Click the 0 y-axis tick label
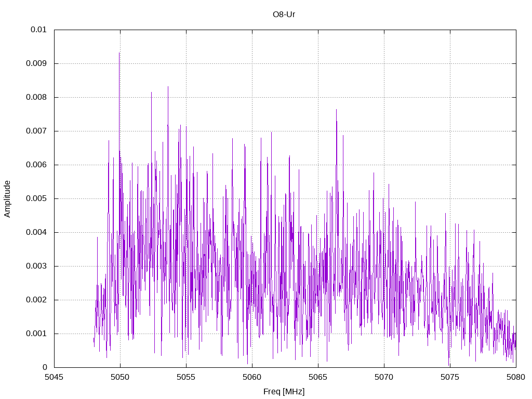 coord(45,367)
